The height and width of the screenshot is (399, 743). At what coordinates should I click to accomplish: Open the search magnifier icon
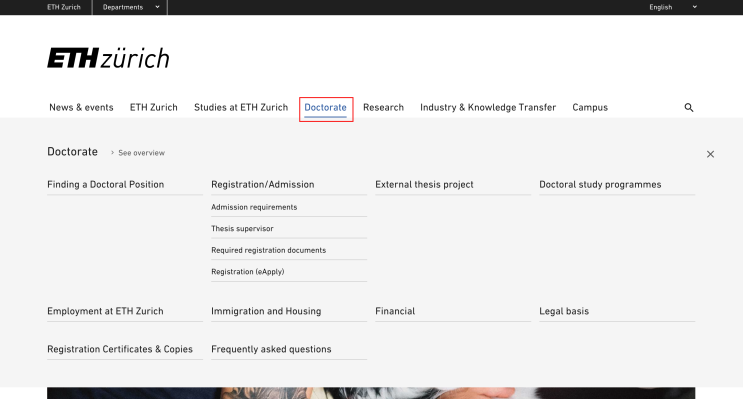[689, 108]
